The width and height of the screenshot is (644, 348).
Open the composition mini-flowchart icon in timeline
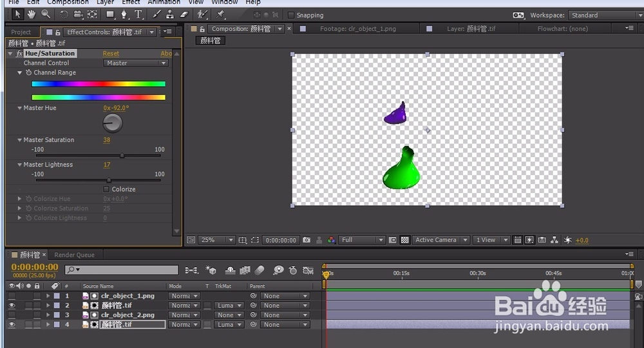(x=191, y=270)
